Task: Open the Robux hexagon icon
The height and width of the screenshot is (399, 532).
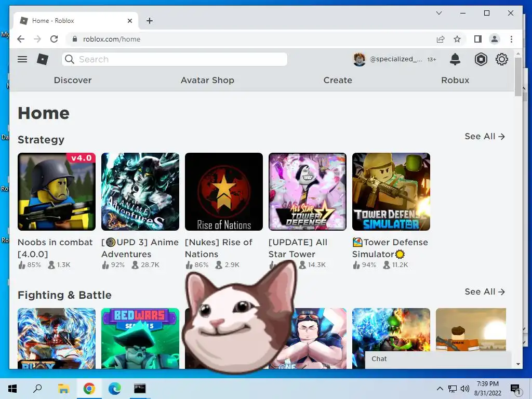Action: 481,59
